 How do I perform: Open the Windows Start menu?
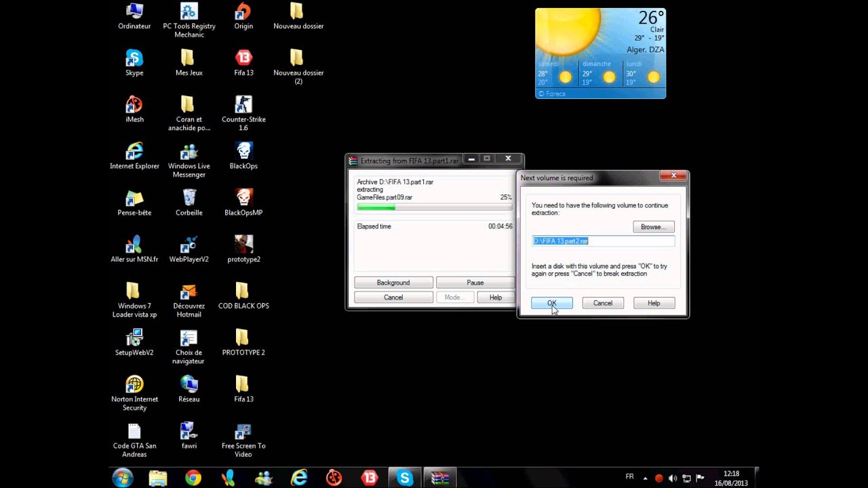(123, 478)
